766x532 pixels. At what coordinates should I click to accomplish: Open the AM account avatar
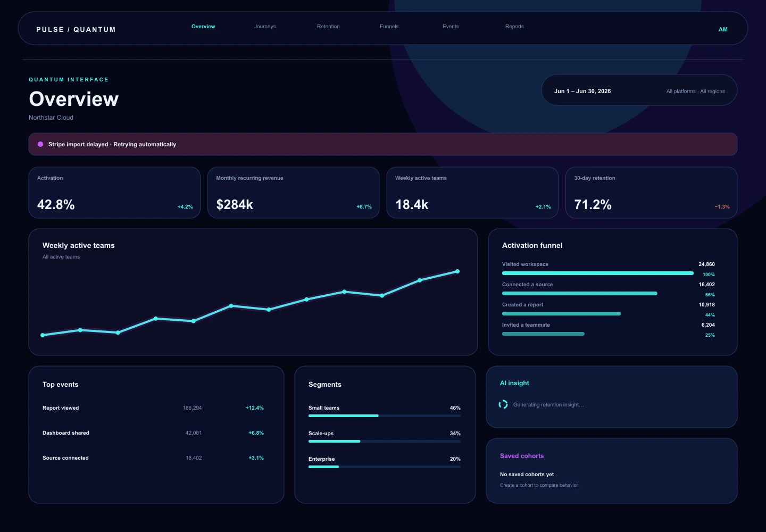(x=723, y=29)
